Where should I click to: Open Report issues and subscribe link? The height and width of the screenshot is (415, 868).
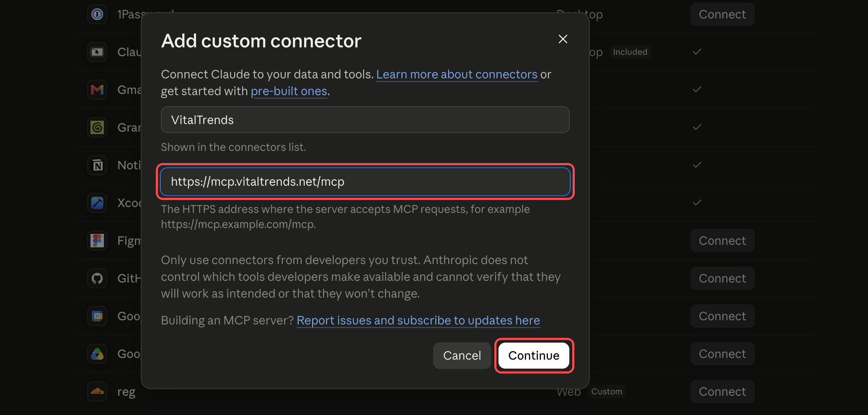(418, 320)
